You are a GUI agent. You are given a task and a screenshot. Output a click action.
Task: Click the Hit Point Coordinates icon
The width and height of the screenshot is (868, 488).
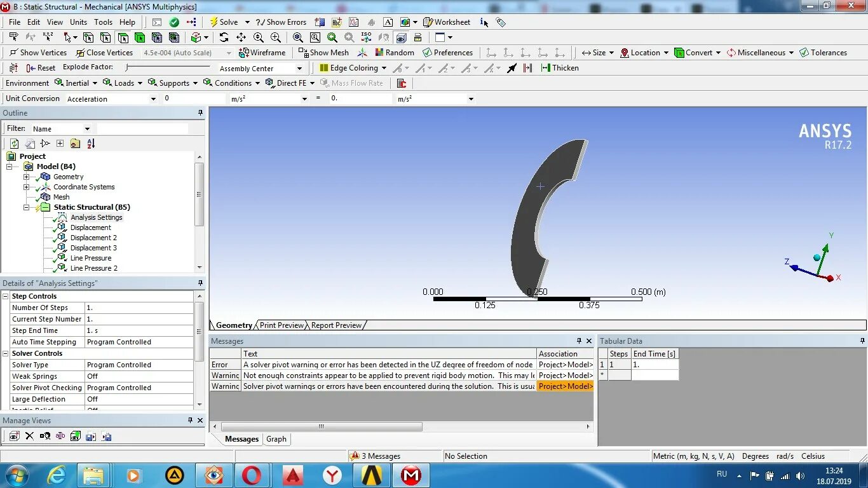[x=48, y=37]
